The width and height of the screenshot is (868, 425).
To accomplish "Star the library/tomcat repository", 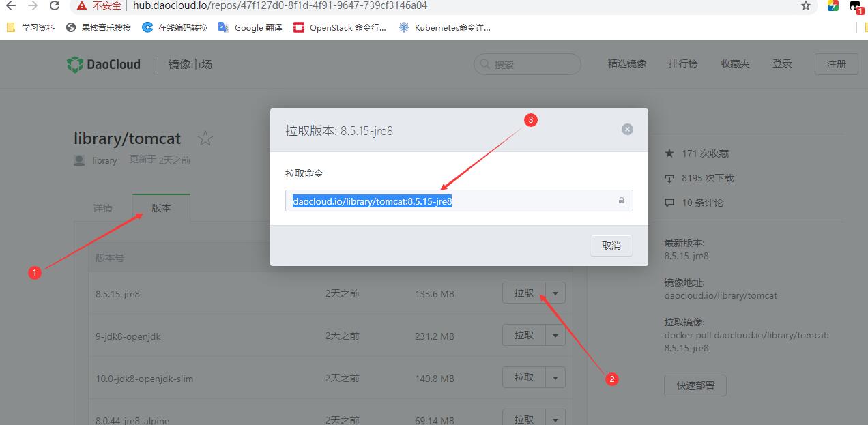I will 205,138.
